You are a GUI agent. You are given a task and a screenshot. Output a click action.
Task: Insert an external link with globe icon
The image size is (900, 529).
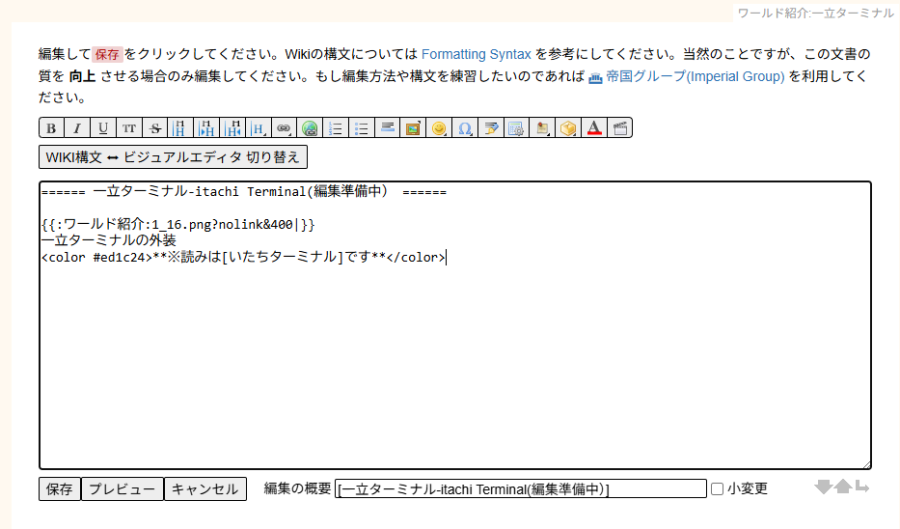click(309, 128)
